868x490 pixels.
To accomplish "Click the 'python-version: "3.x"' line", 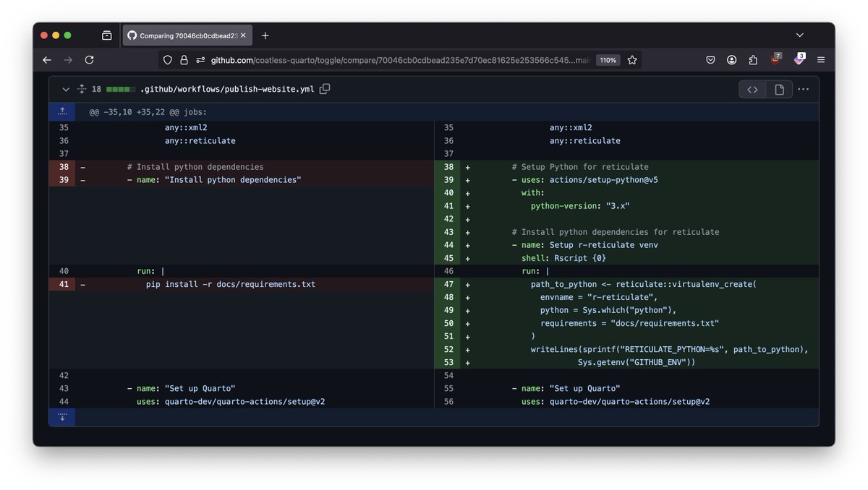I will (580, 206).
